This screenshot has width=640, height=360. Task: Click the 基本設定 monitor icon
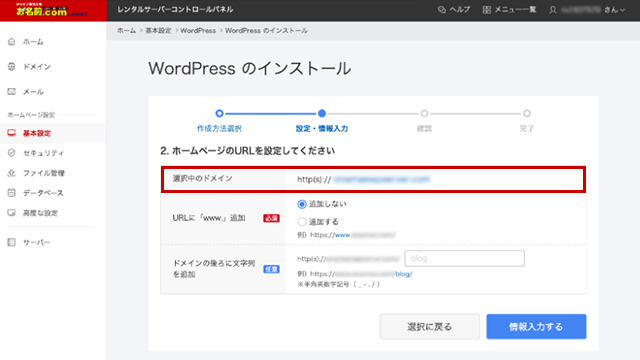[x=11, y=133]
